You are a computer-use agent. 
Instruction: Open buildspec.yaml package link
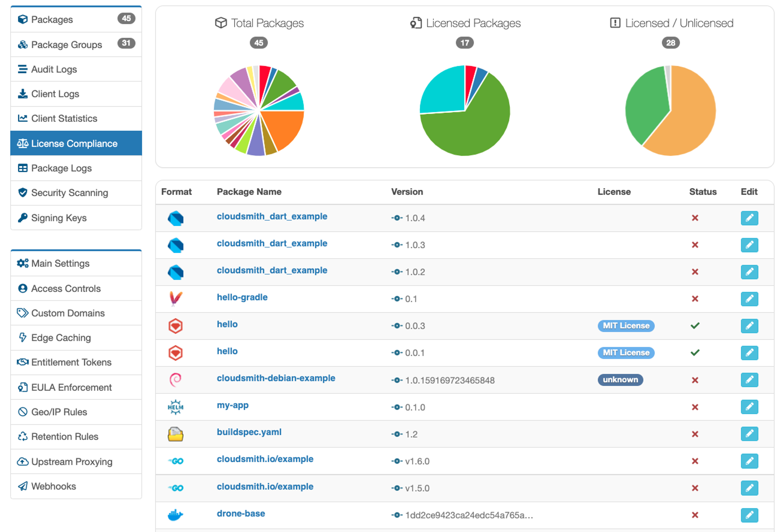coord(249,432)
